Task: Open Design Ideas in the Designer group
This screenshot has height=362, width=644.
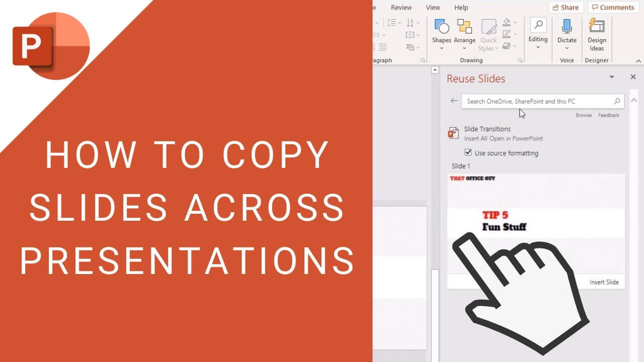Action: (597, 34)
